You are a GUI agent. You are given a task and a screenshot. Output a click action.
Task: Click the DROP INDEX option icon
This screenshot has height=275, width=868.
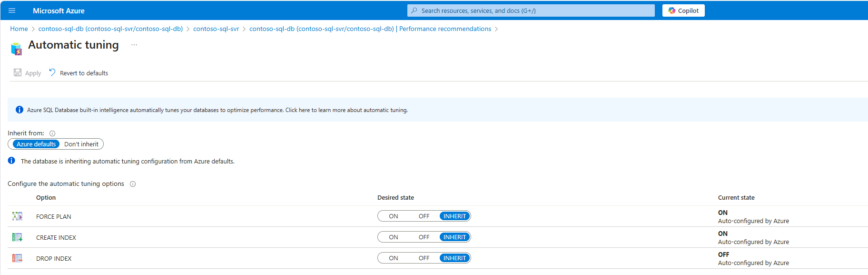[x=17, y=258]
